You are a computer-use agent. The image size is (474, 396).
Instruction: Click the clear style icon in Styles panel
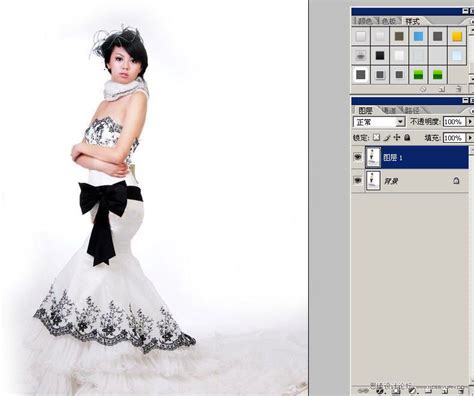[423, 89]
